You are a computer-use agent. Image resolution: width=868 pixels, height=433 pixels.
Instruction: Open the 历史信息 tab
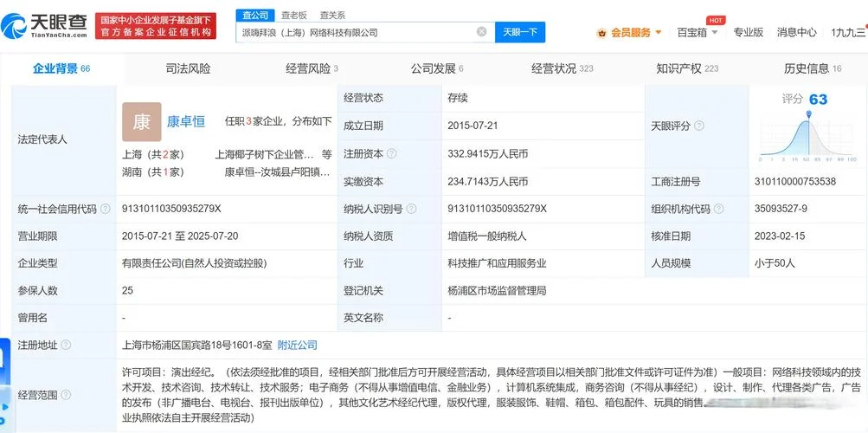click(x=813, y=68)
